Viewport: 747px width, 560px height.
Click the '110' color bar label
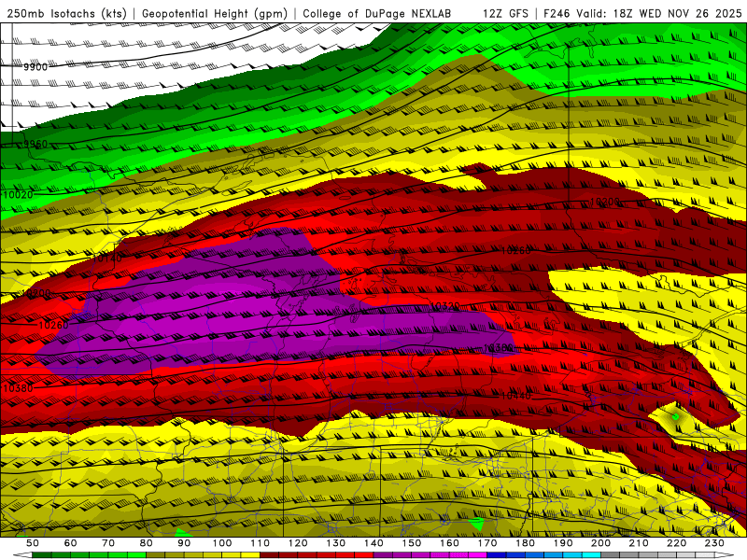point(261,543)
